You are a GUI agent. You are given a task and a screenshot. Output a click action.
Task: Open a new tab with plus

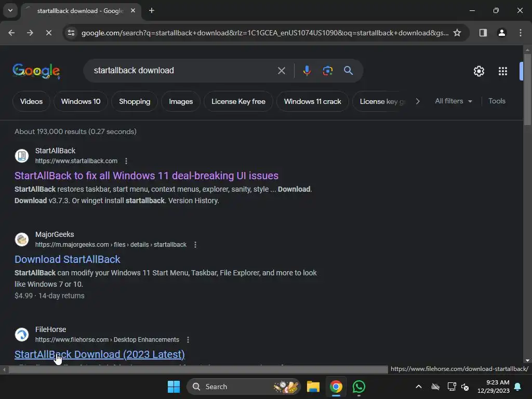152,10
